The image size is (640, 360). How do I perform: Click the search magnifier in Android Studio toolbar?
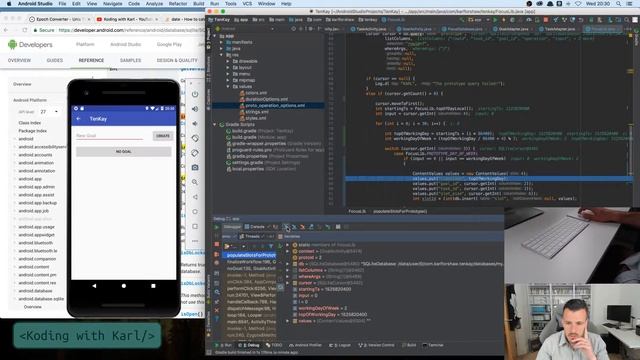coord(627,20)
